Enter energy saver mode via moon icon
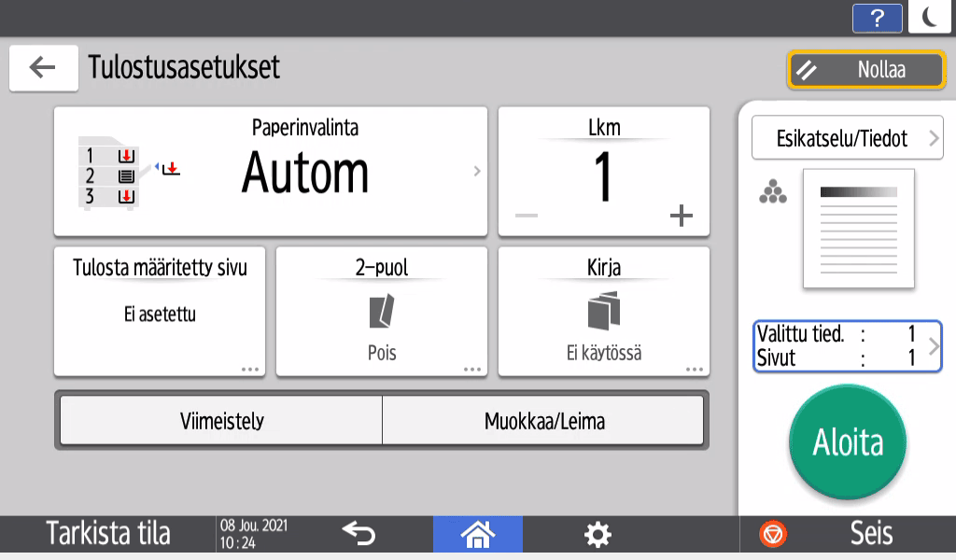This screenshot has height=560, width=956. pyautogui.click(x=931, y=18)
